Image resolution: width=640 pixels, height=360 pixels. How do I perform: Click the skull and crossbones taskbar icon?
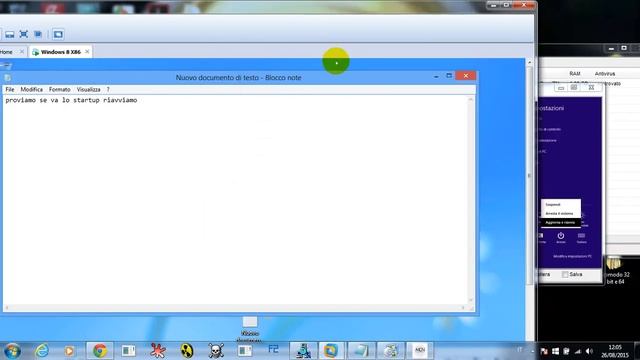tap(216, 351)
